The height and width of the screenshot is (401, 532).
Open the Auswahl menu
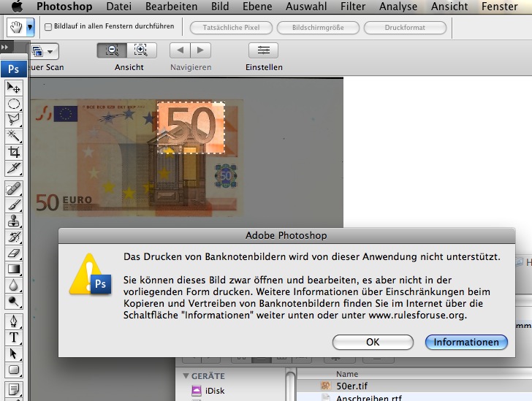tap(306, 7)
